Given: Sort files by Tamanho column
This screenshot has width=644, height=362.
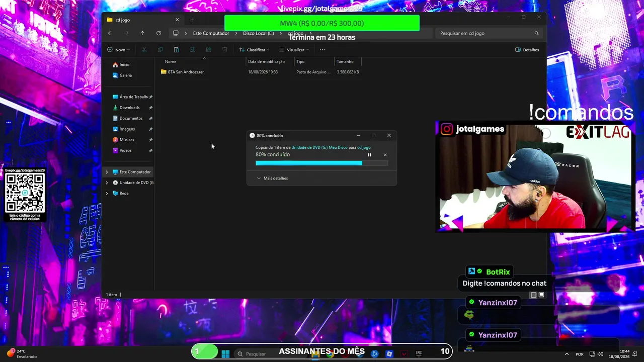Looking at the screenshot, I should (x=345, y=62).
